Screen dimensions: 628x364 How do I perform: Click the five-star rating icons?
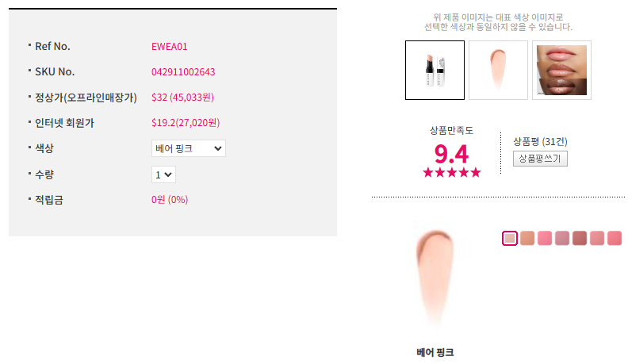452,173
